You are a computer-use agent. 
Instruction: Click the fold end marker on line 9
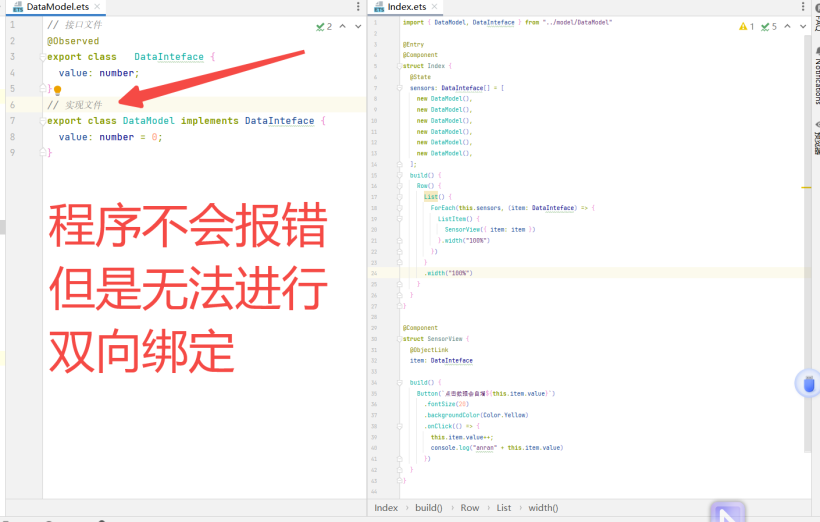43,152
